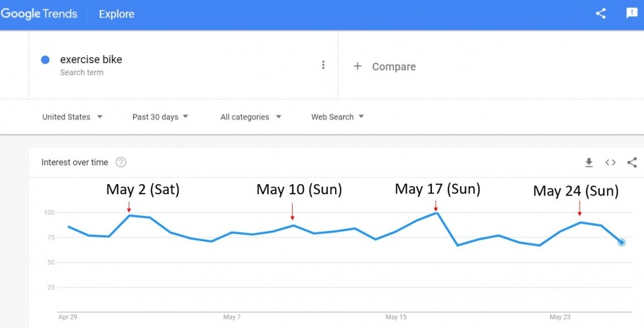644x331 pixels.
Task: Expand the All categories dropdown
Action: (251, 117)
